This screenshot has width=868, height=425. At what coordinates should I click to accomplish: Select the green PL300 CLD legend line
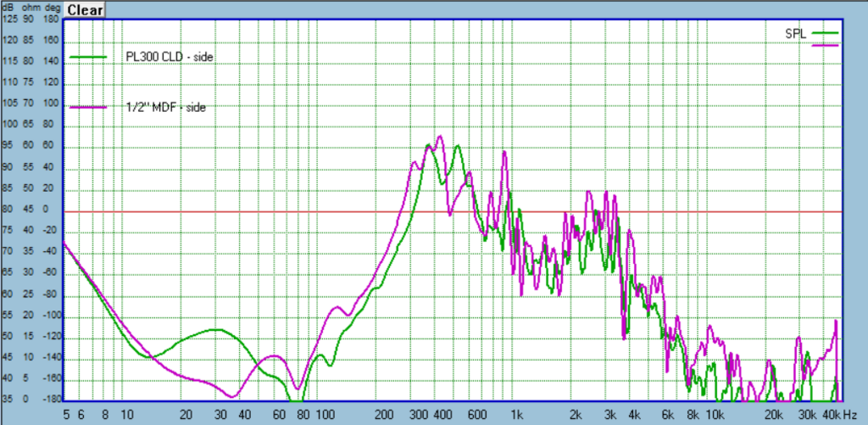pos(89,57)
